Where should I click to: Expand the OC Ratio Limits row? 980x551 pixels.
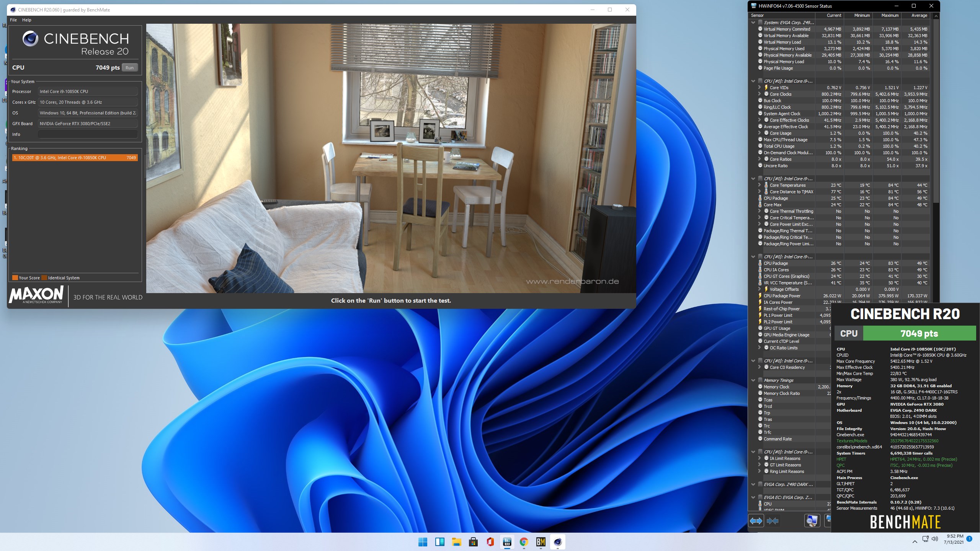coord(759,348)
